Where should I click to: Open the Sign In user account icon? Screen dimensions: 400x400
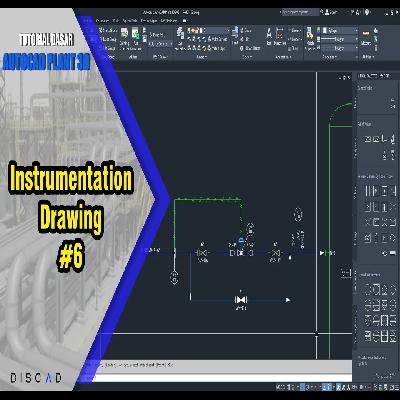click(x=327, y=13)
